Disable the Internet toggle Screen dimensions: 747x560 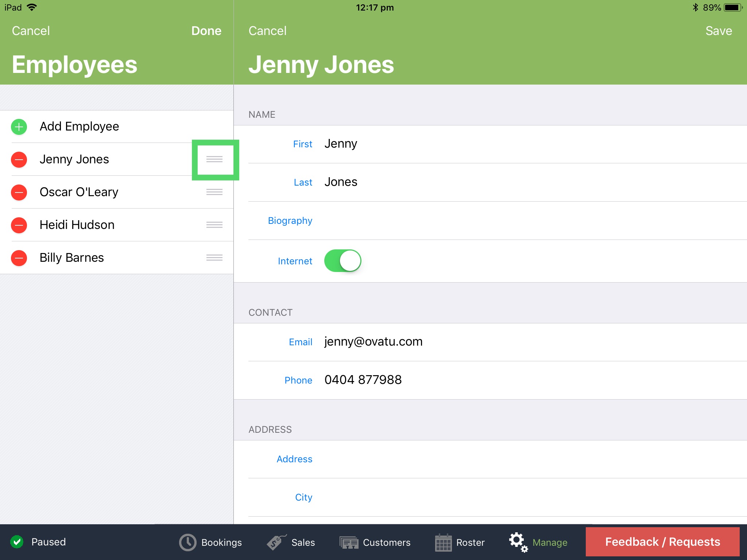342,260
